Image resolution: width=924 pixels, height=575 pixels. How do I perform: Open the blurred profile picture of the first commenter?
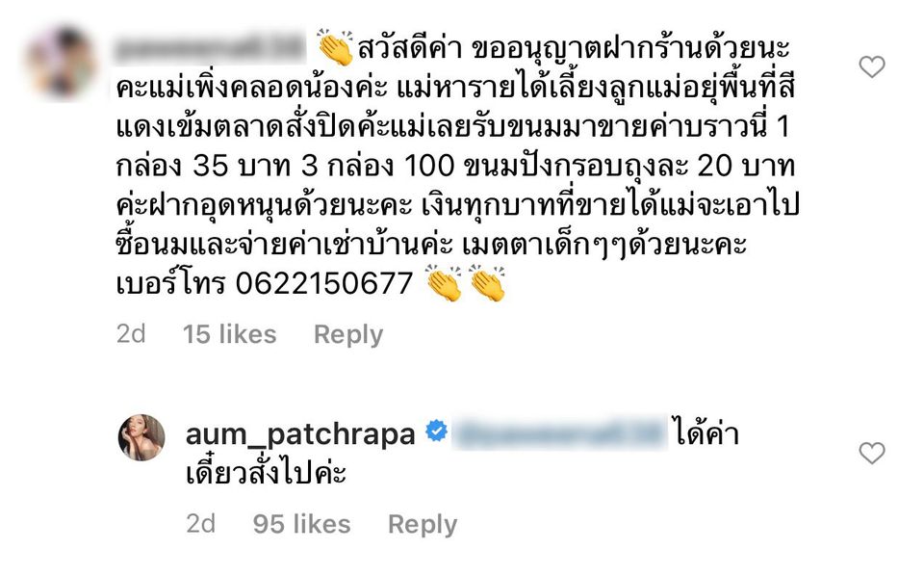pyautogui.click(x=62, y=62)
